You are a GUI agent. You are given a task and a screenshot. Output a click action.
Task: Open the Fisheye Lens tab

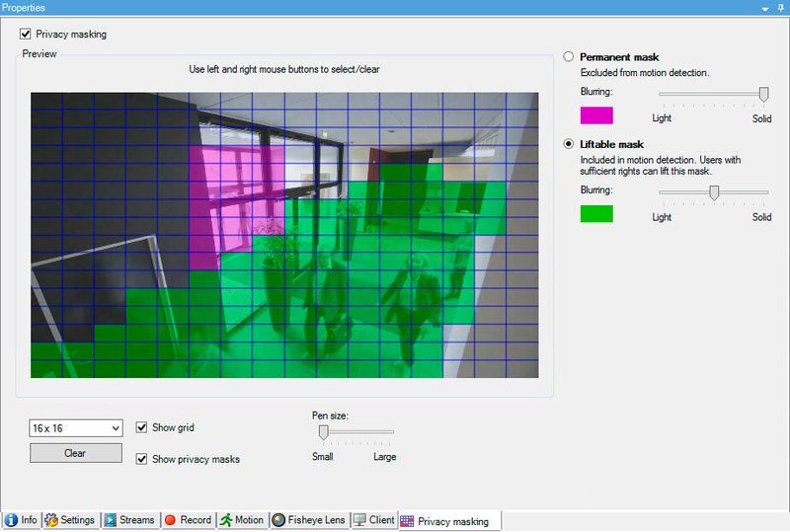pyautogui.click(x=309, y=520)
